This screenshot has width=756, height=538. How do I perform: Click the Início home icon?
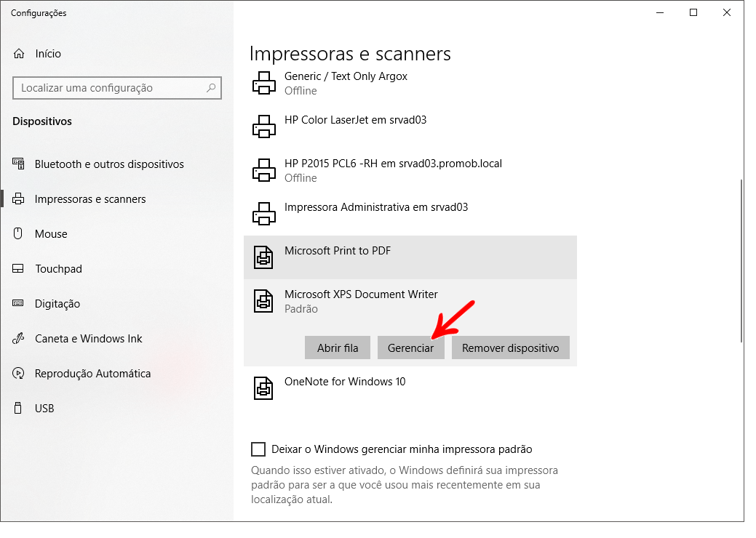19,54
